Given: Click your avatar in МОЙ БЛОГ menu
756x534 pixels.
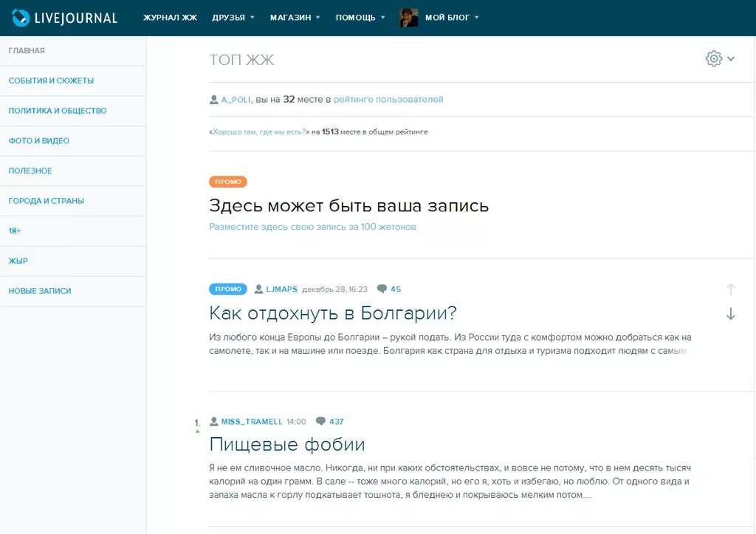Looking at the screenshot, I should (408, 17).
